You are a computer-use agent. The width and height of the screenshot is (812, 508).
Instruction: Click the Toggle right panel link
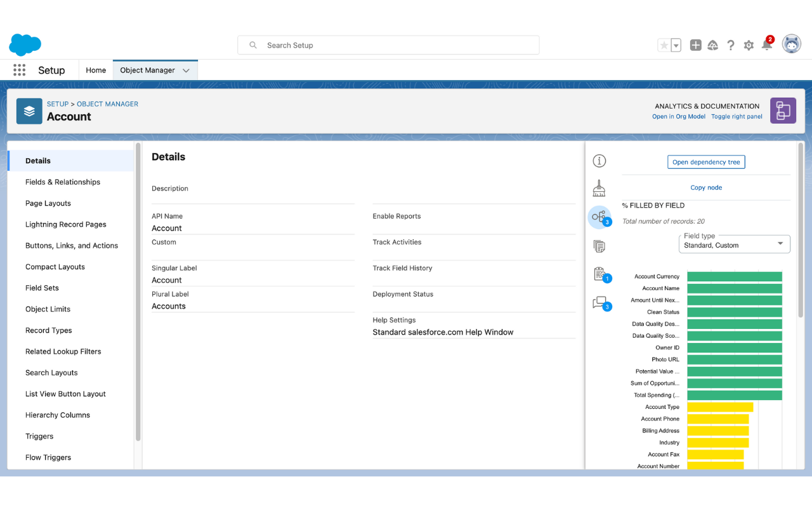737,117
